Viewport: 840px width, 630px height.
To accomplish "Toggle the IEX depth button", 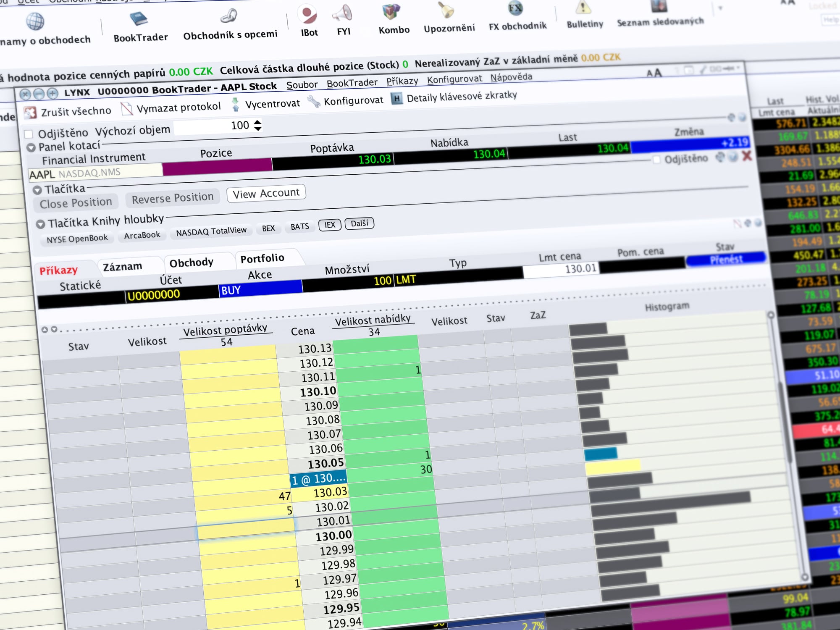I will click(330, 225).
